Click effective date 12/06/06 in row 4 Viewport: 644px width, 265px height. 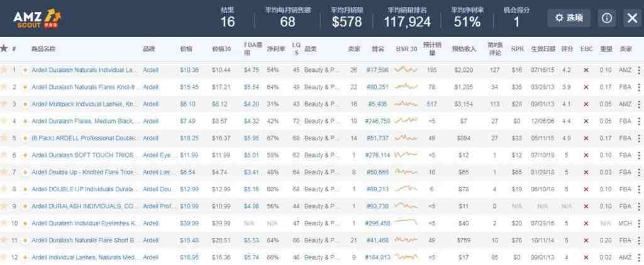[x=541, y=121]
